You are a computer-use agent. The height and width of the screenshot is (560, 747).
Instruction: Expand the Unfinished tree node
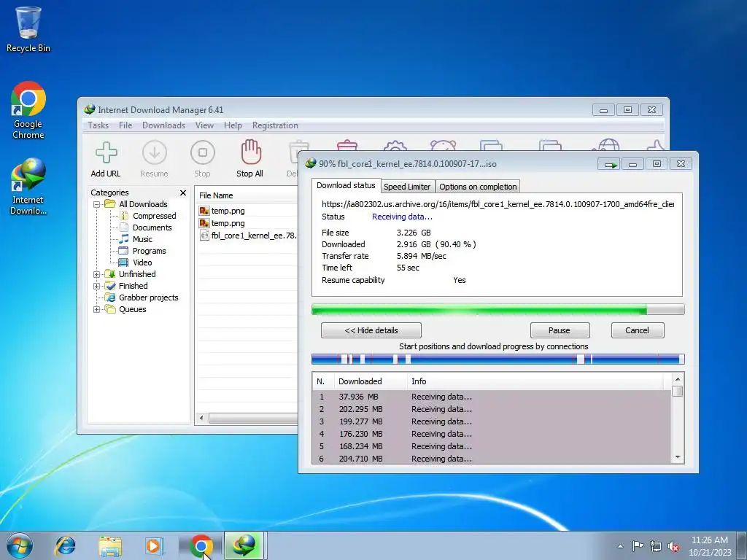[x=96, y=274]
